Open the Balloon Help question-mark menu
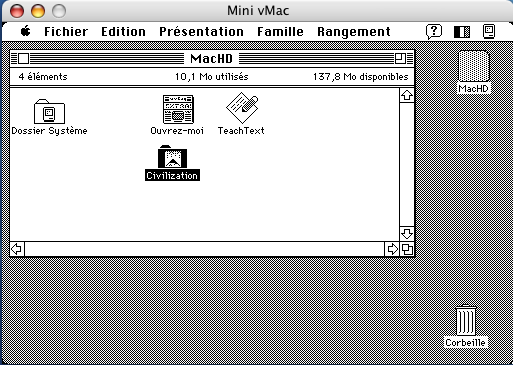The height and width of the screenshot is (365, 513). coord(434,32)
